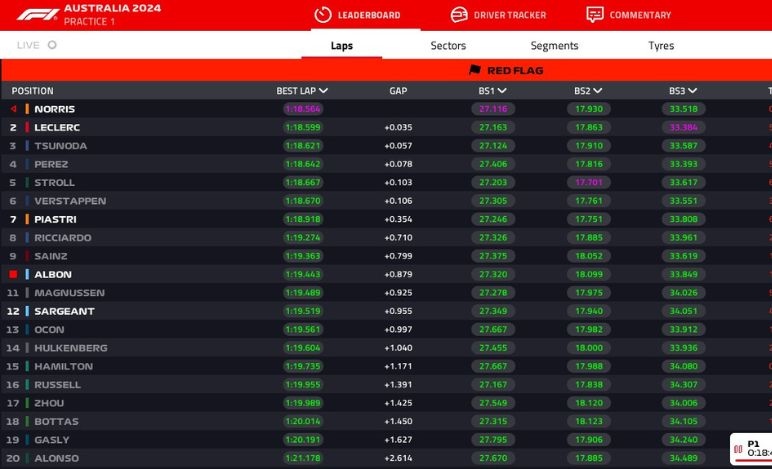Select the Segments tab

pyautogui.click(x=554, y=46)
